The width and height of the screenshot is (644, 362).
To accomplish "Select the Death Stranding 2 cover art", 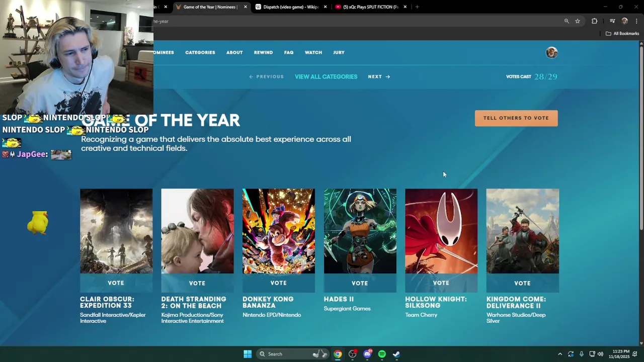I will [197, 231].
